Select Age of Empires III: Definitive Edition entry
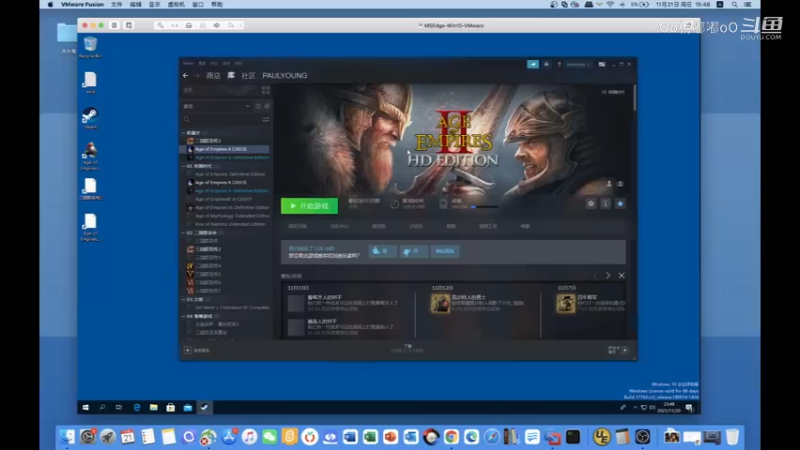Viewport: 800px width, 450px height. tap(228, 207)
